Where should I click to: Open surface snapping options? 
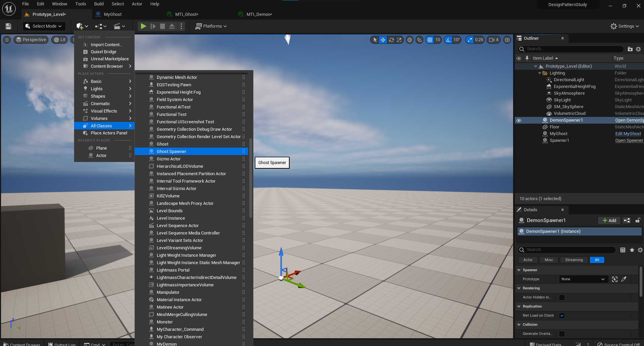coord(419,40)
